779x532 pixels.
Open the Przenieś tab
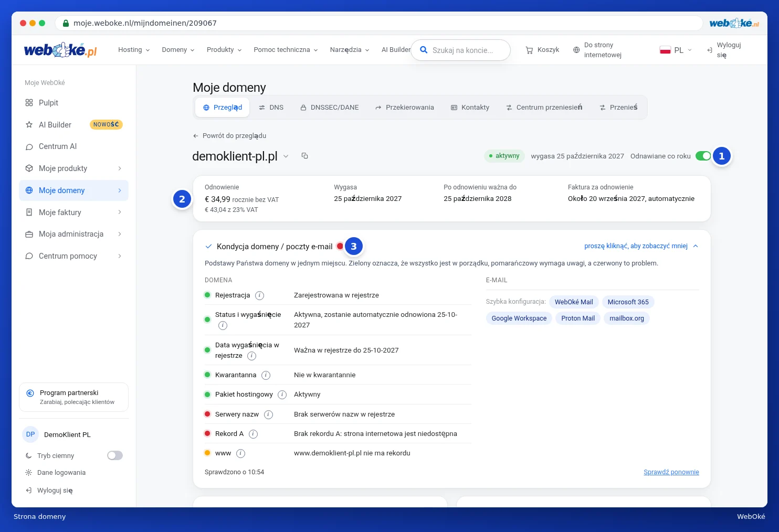618,108
